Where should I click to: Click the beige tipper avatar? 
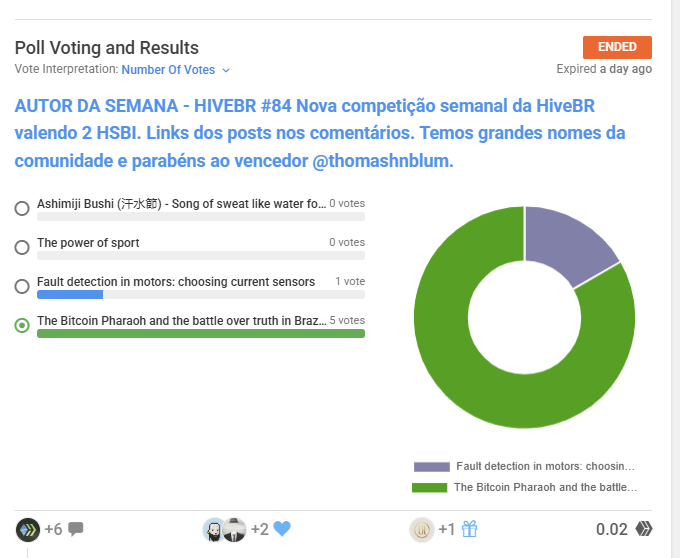422,529
